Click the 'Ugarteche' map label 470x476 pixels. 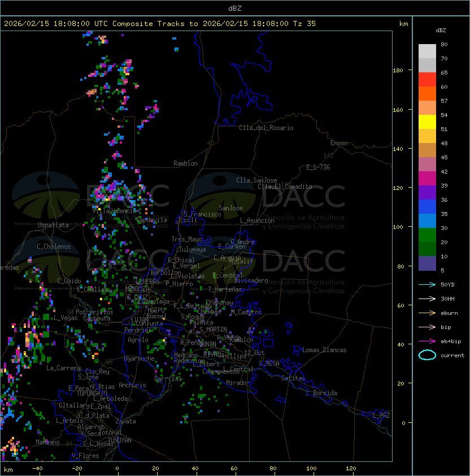tap(140, 358)
